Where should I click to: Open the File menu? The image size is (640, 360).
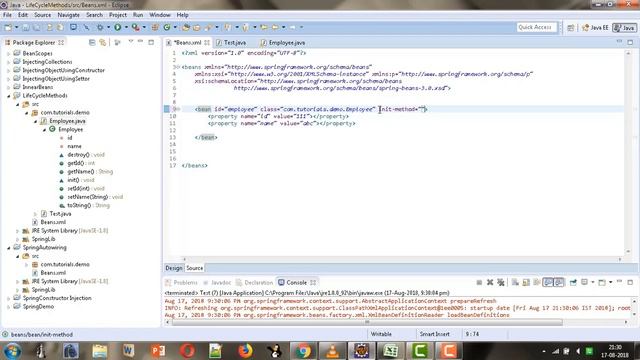pyautogui.click(x=7, y=15)
